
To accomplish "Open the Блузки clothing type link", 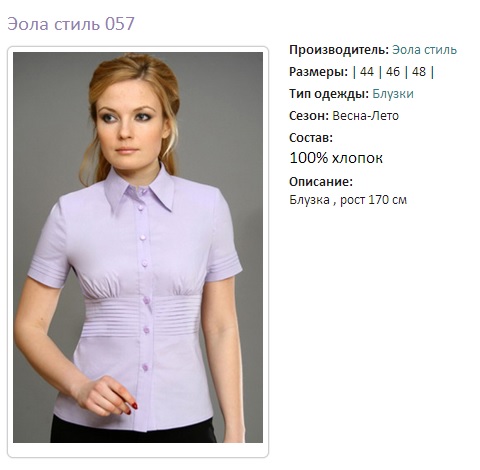I will coord(393,94).
